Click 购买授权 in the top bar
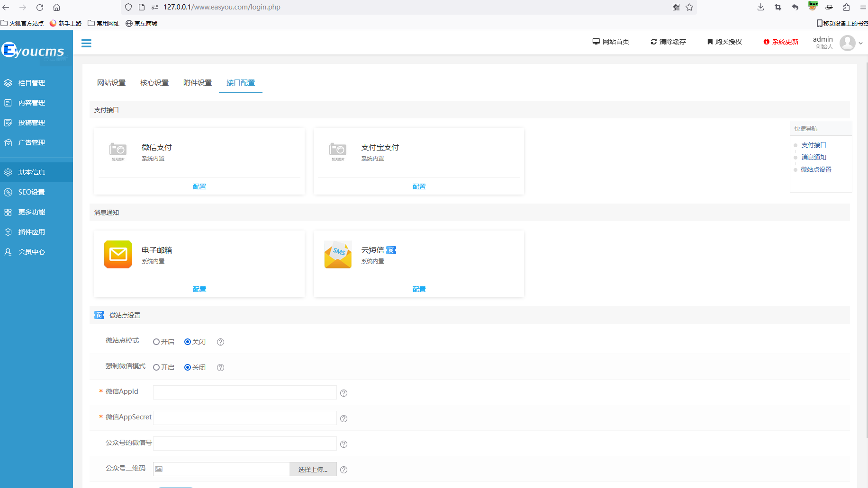This screenshot has height=488, width=868. tap(724, 42)
